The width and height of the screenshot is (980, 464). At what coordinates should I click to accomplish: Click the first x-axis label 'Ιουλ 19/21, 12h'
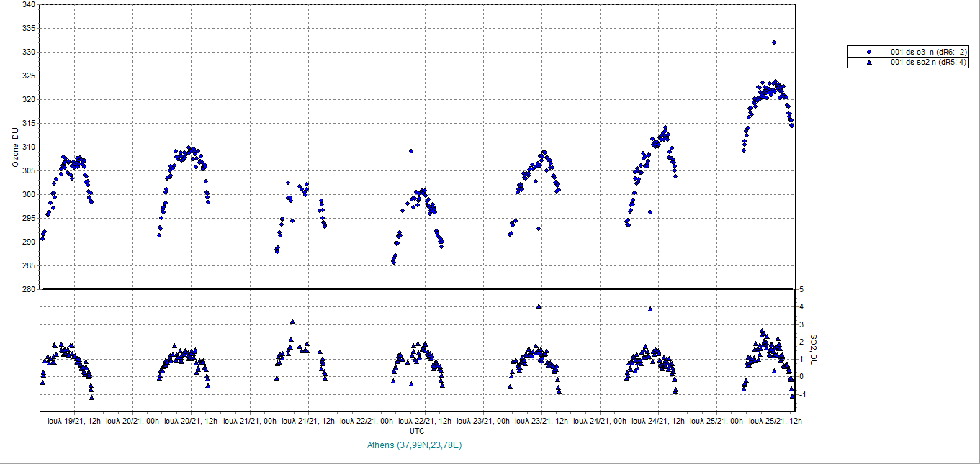click(x=74, y=421)
